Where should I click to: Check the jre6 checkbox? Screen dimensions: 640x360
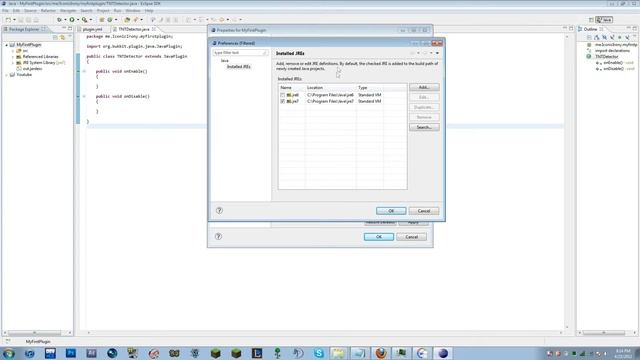[282, 95]
